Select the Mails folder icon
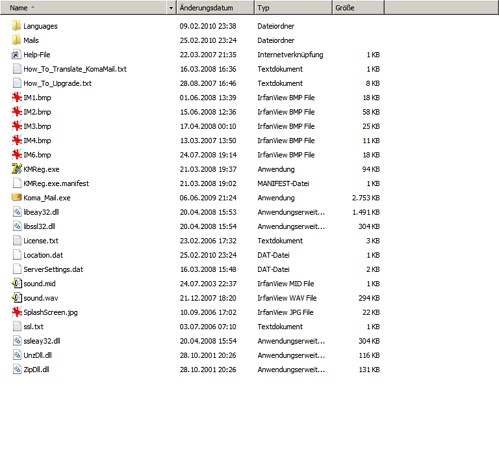This screenshot has width=499, height=473. pos(16,40)
